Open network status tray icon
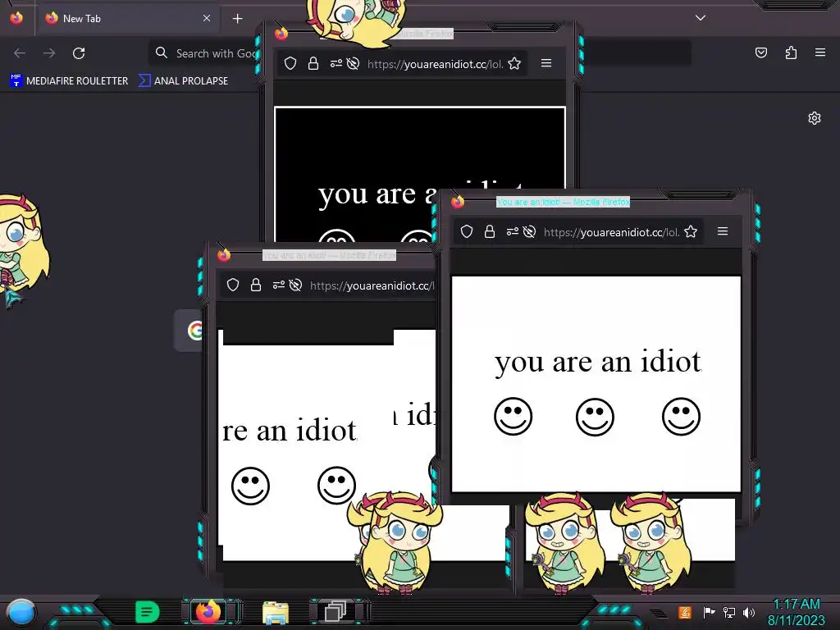The image size is (840, 630). [x=729, y=612]
